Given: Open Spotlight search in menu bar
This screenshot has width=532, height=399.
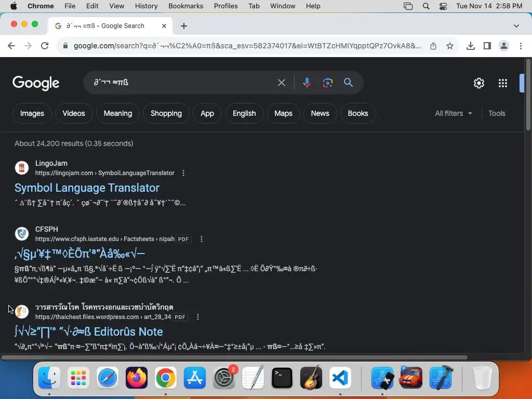Looking at the screenshot, I should click(426, 6).
